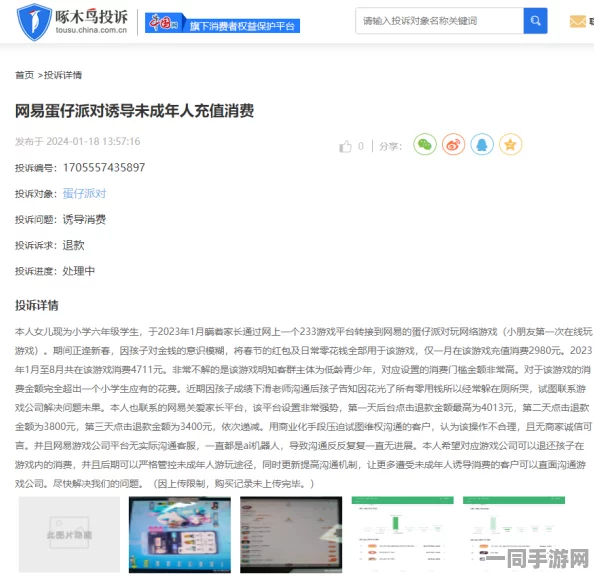Click the woodpecker shield logo
This screenshot has height=577, width=594.
click(34, 22)
